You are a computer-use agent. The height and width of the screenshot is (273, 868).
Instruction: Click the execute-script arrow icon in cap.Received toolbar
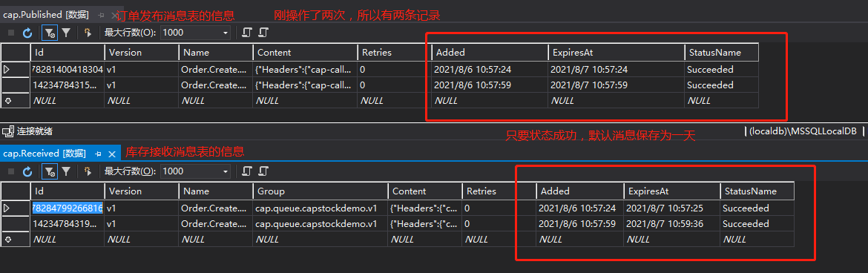pyautogui.click(x=87, y=171)
